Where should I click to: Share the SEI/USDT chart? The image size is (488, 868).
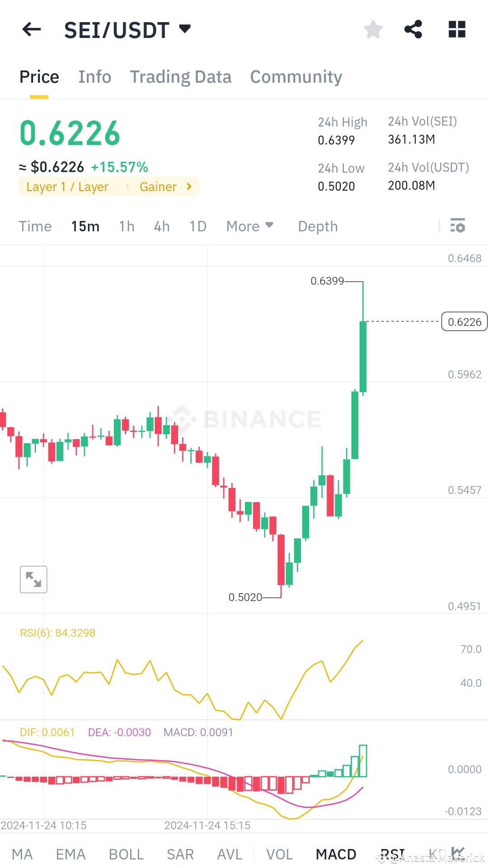[413, 29]
